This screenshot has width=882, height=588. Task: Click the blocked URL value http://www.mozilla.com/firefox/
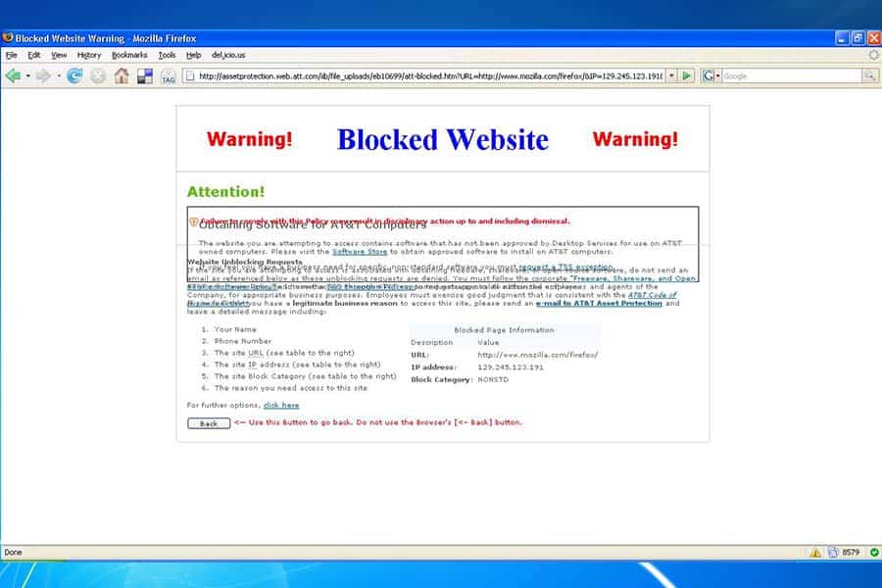point(538,355)
